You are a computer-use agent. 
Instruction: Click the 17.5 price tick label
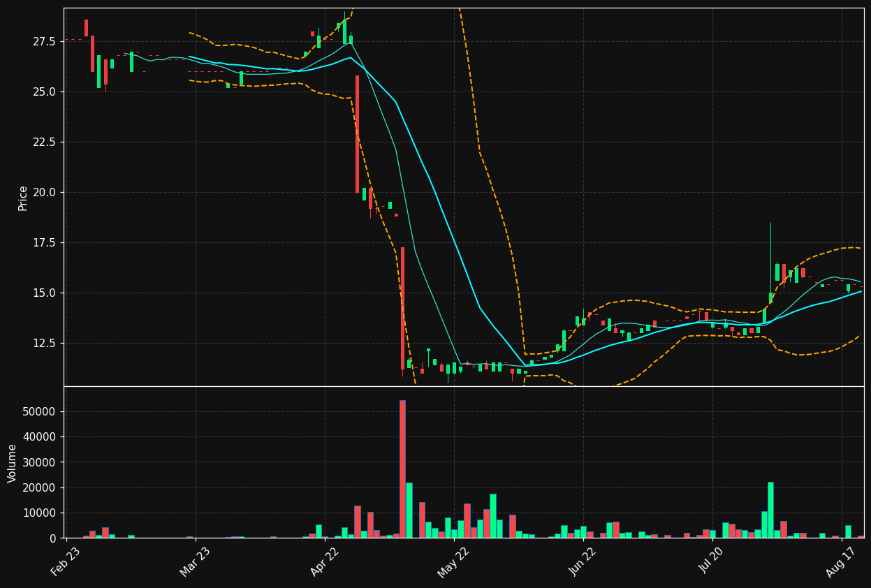click(43, 243)
